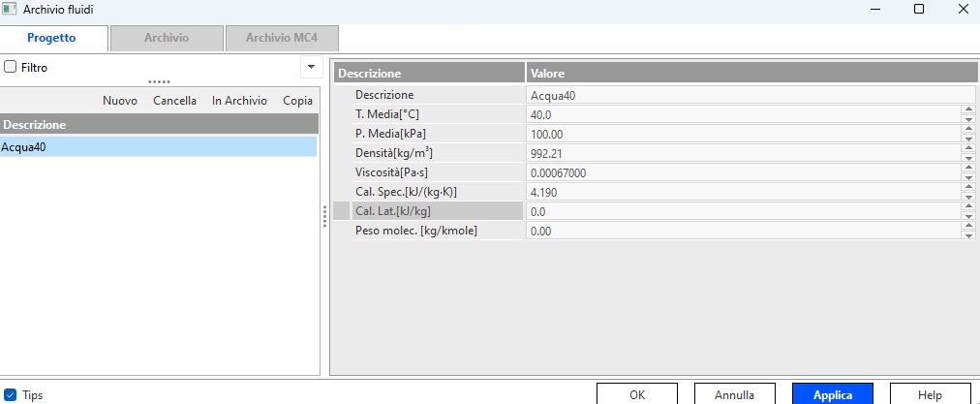This screenshot has width=980, height=404.
Task: Open the Archivio MC4 tab
Action: [x=281, y=38]
